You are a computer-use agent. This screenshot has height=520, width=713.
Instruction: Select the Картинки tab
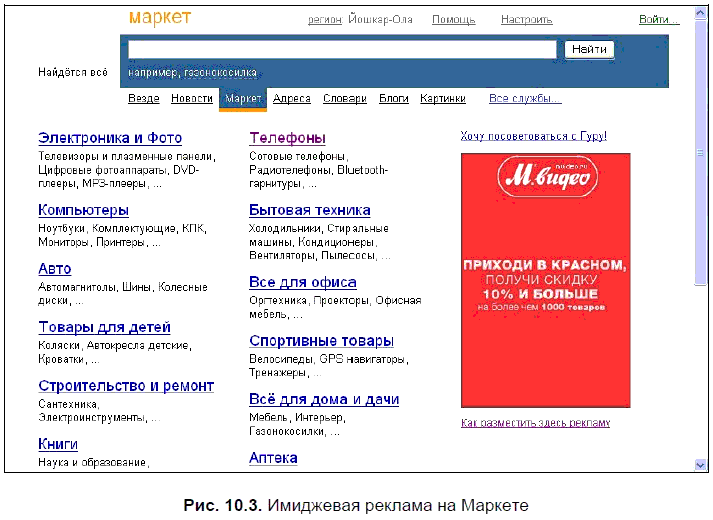tap(442, 99)
